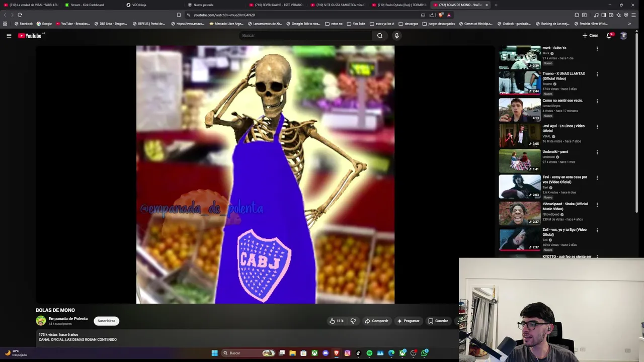644x362 pixels.
Task: Open the Tavi - estoy en esta casa thumbnail
Action: coord(520,187)
